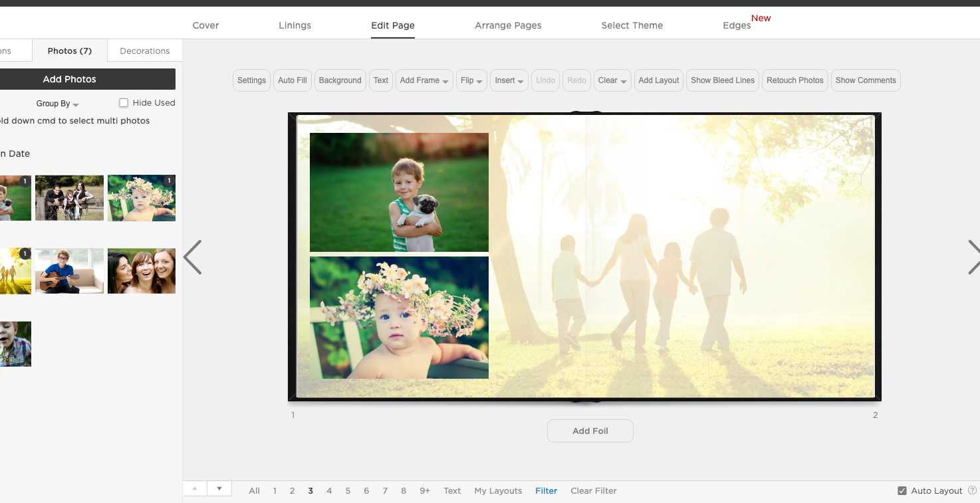980x503 pixels.
Task: Click the down triangle in the layout bar
Action: (219, 488)
